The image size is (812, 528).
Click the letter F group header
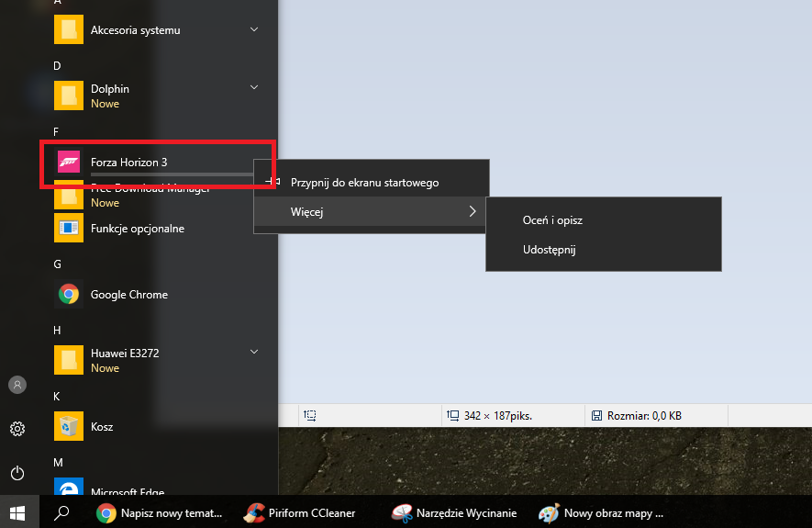point(56,131)
